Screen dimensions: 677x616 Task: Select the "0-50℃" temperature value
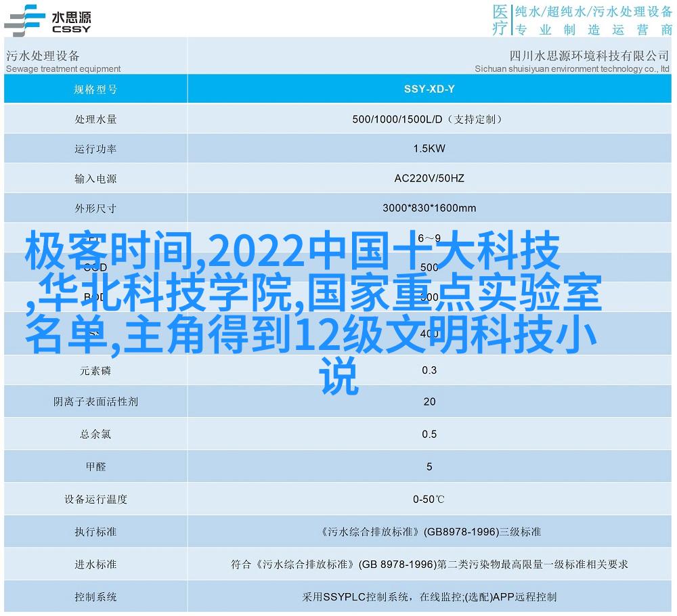[429, 500]
